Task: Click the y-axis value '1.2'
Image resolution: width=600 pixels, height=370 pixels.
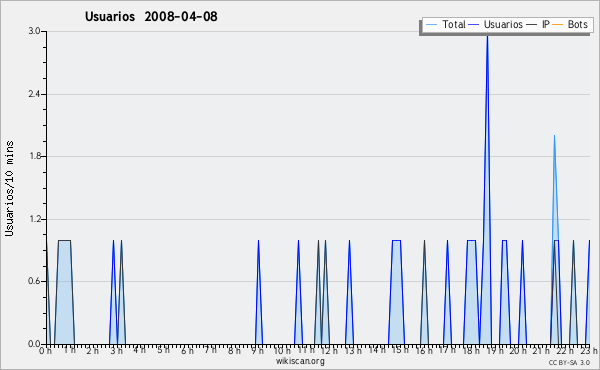Action: (34, 219)
